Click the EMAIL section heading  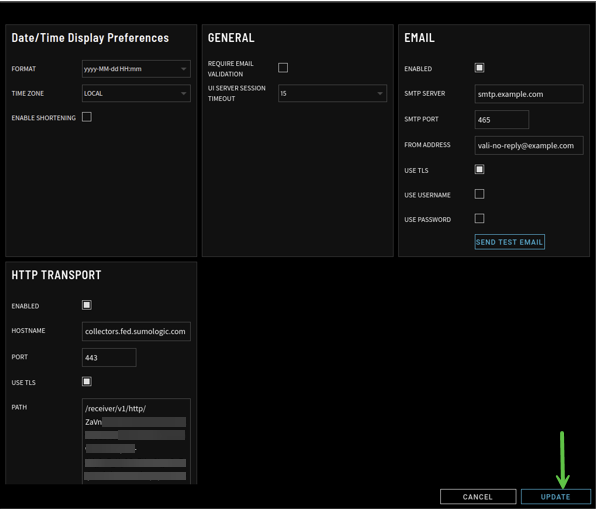coord(419,38)
